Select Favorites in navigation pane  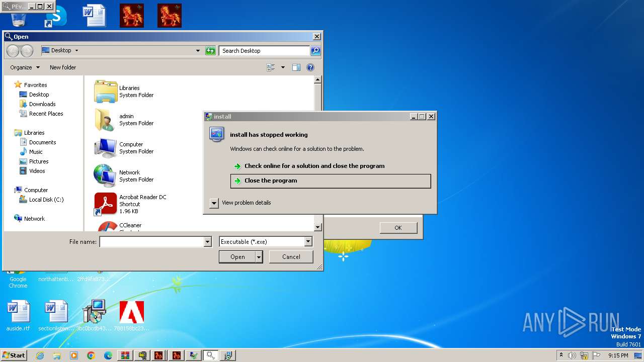pos(35,85)
